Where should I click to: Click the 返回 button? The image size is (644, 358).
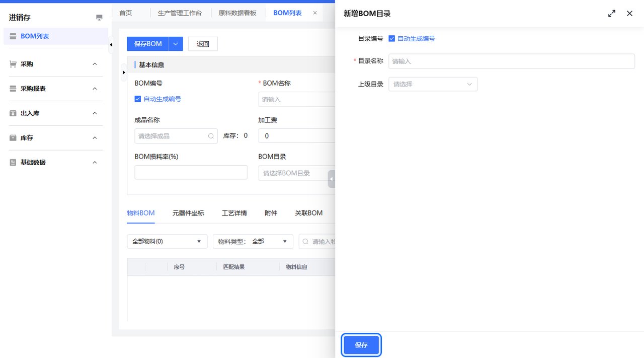203,44
